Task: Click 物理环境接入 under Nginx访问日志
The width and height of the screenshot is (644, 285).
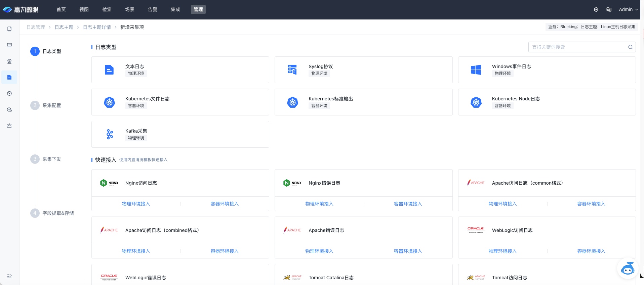Action: point(136,204)
